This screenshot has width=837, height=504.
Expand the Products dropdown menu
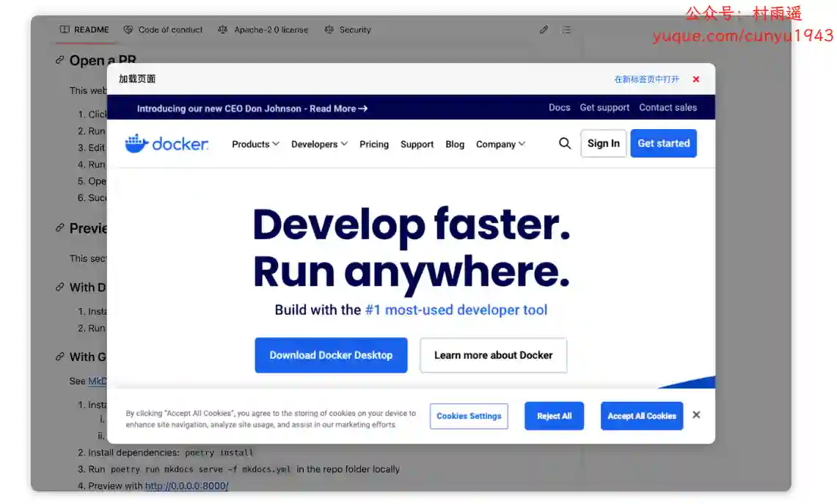pyautogui.click(x=255, y=144)
